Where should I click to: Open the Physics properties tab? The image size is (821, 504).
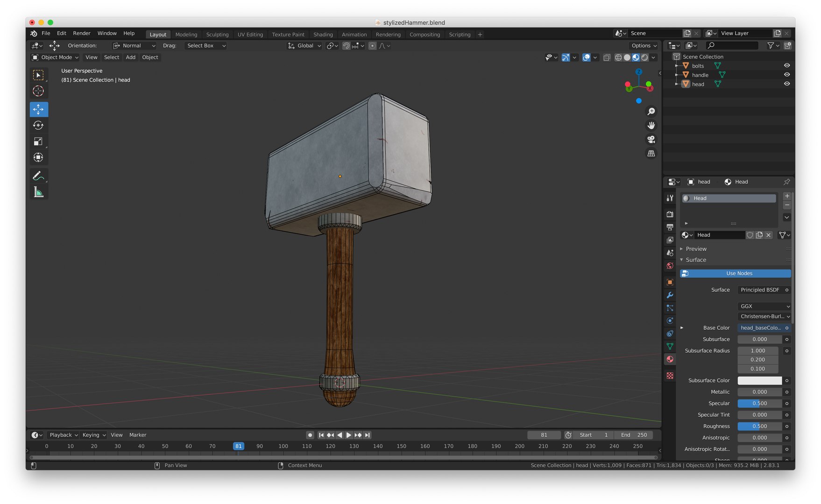coord(670,321)
